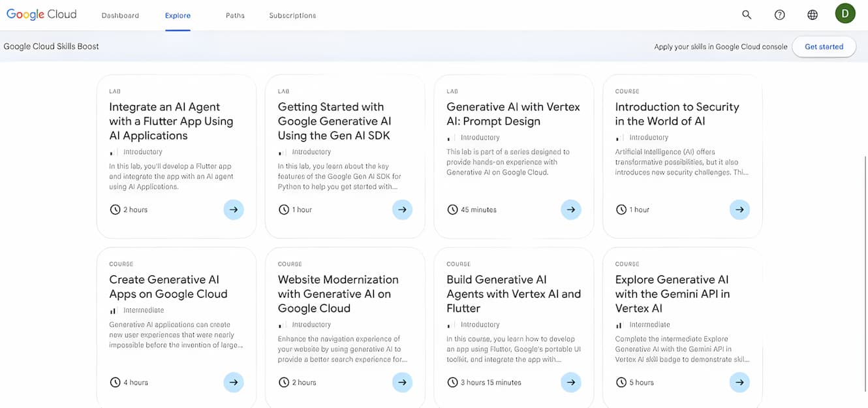Click the Google Cloud logo

pyautogui.click(x=42, y=14)
